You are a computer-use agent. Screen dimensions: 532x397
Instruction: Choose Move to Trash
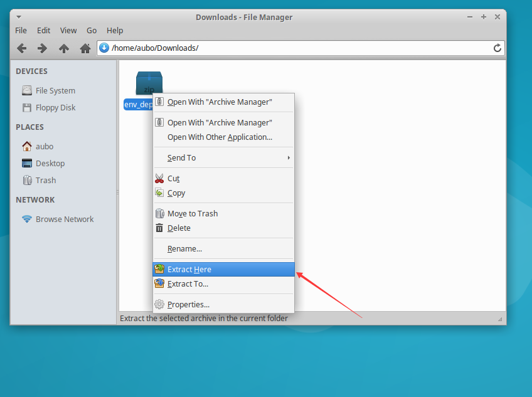click(223, 213)
